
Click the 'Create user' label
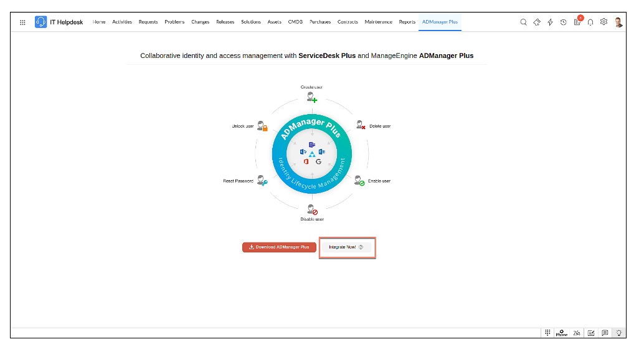pos(312,87)
